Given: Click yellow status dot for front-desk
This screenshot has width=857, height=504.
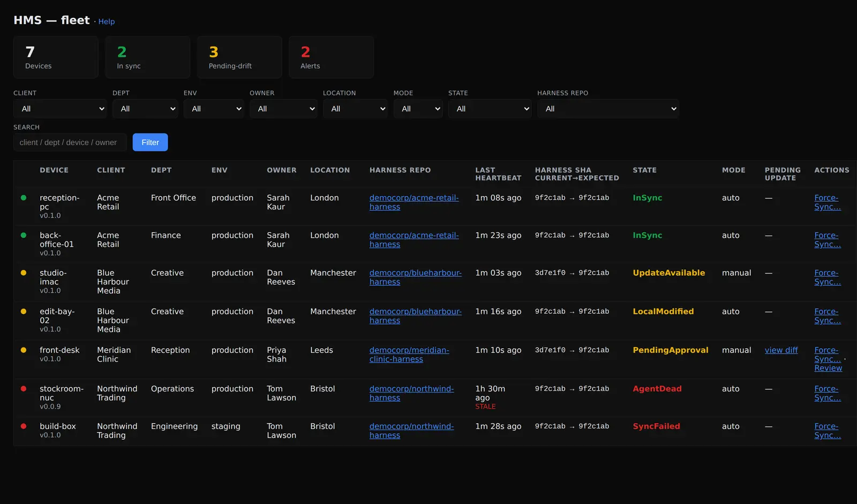Looking at the screenshot, I should click(24, 350).
